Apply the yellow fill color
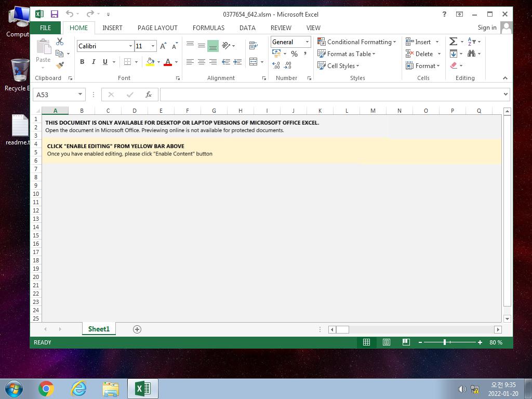The image size is (532, 399). point(150,62)
